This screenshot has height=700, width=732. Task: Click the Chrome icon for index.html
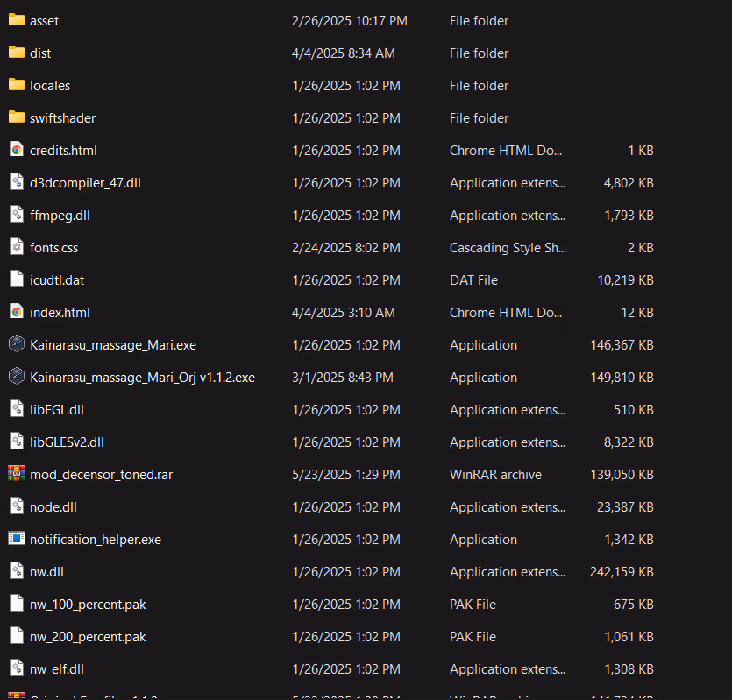(x=17, y=312)
